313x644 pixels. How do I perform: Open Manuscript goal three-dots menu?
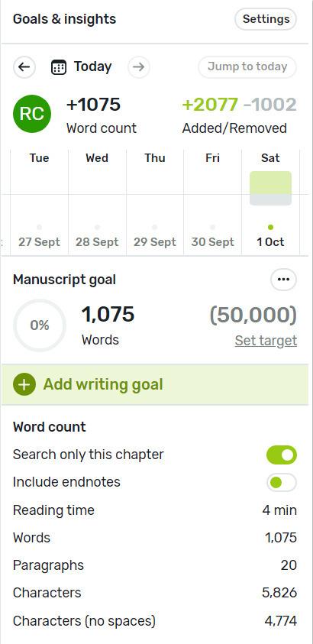tap(283, 280)
